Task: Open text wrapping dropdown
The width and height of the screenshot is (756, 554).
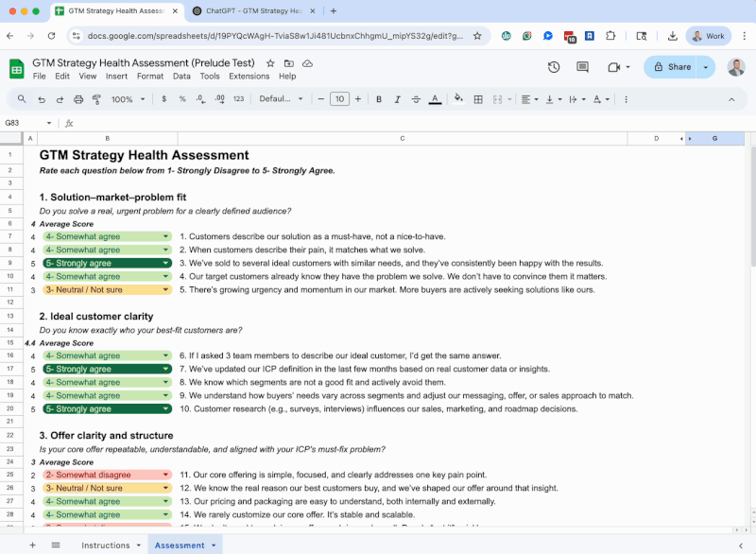Action: tap(577, 99)
